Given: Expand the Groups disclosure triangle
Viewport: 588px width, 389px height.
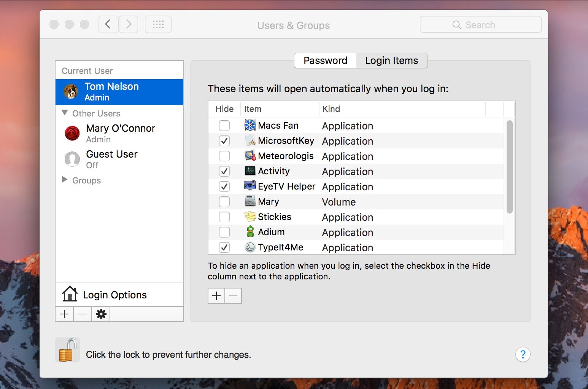Looking at the screenshot, I should [65, 180].
